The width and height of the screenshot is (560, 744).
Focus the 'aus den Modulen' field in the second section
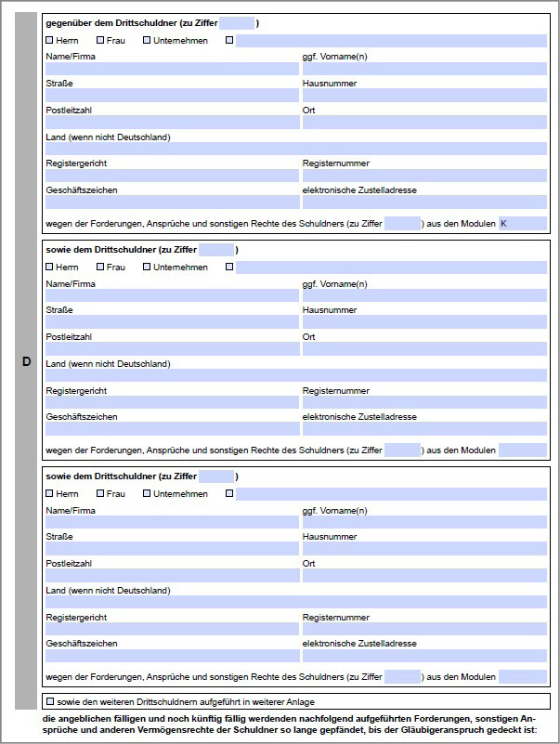522,450
